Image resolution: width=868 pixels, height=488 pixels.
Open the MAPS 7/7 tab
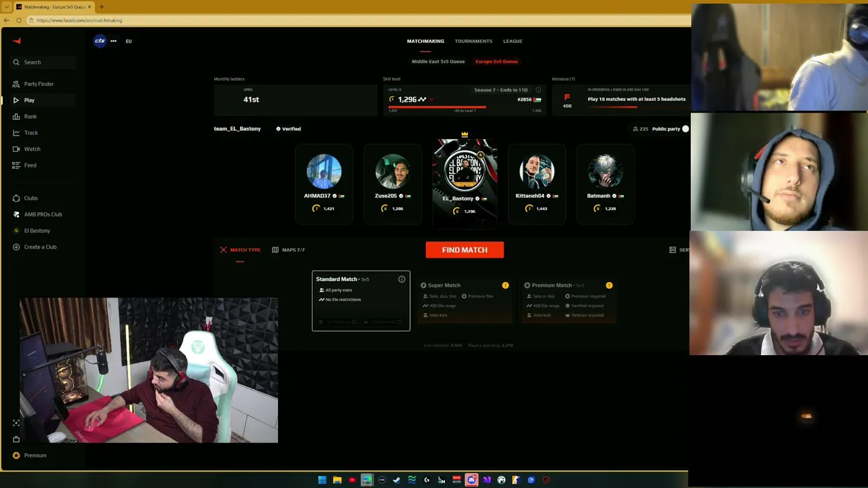[x=288, y=250]
